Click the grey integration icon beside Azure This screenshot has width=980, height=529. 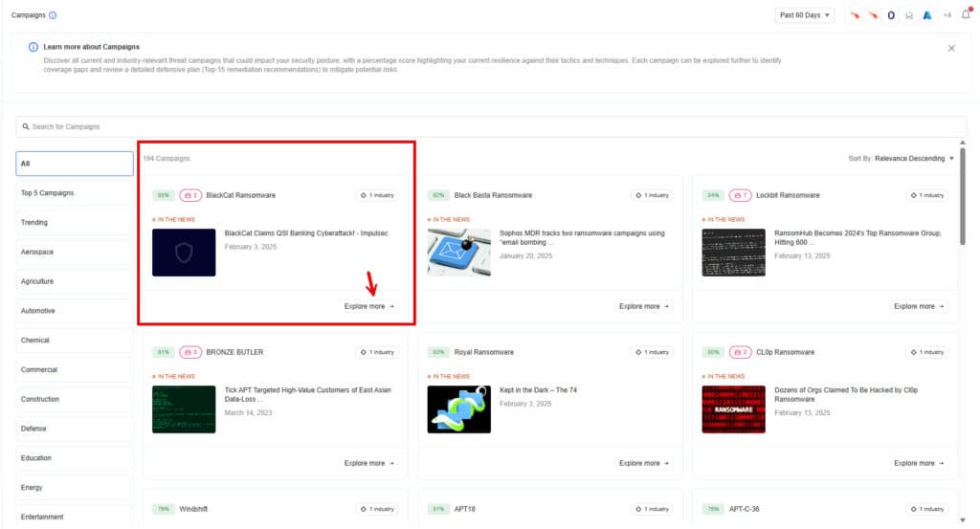909,15
